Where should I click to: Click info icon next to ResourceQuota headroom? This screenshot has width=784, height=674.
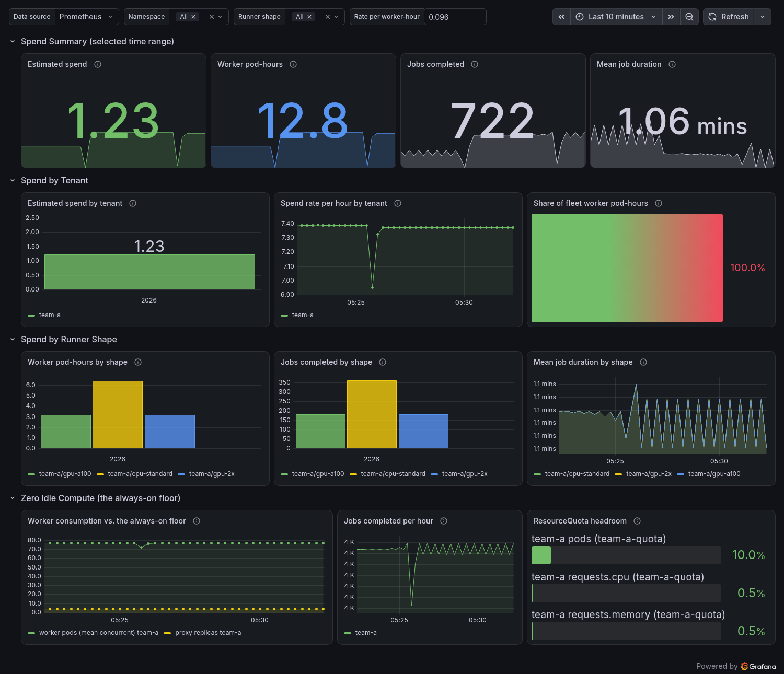(x=637, y=521)
